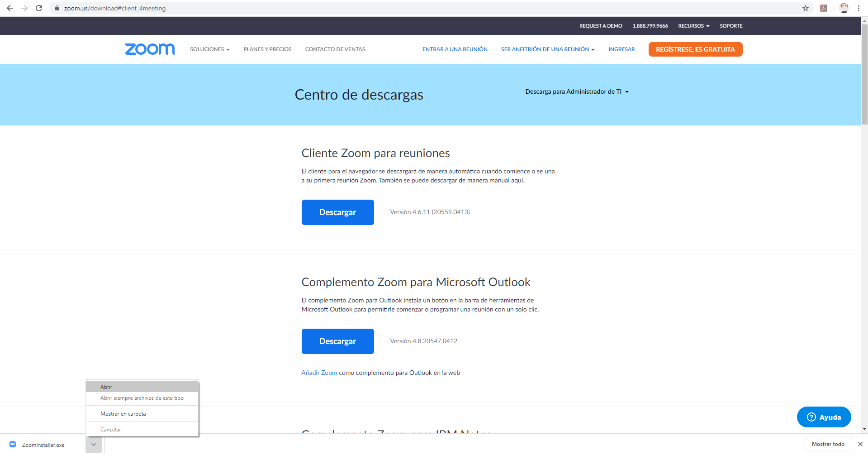The height and width of the screenshot is (455, 868).
Task: Open Descarga para Administrador de TI dropdown
Action: (577, 91)
